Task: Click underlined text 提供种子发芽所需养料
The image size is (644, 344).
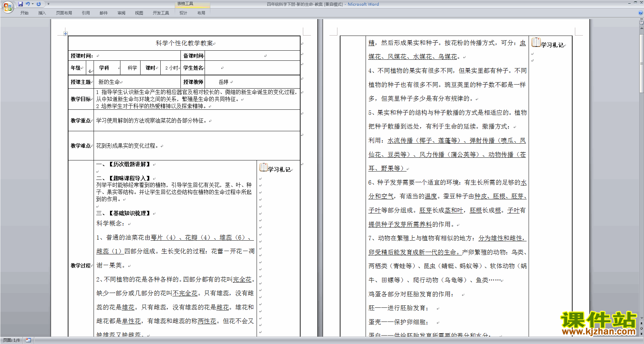Action: 400,224
